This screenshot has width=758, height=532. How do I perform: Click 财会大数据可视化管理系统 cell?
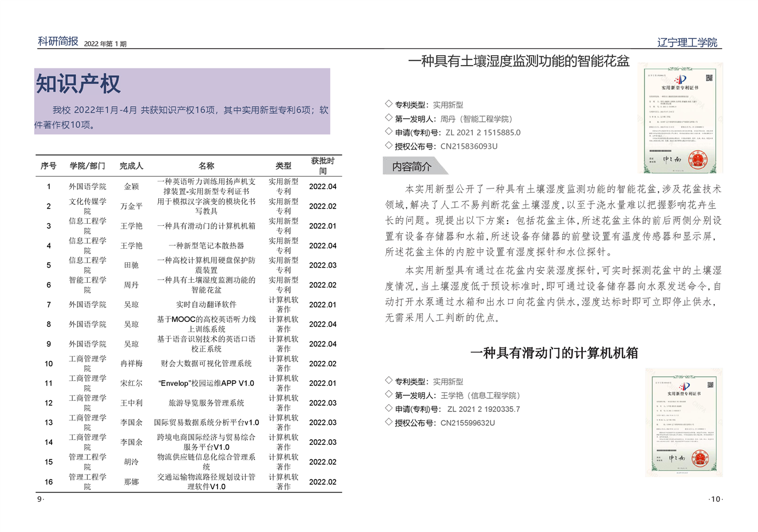[206, 364]
